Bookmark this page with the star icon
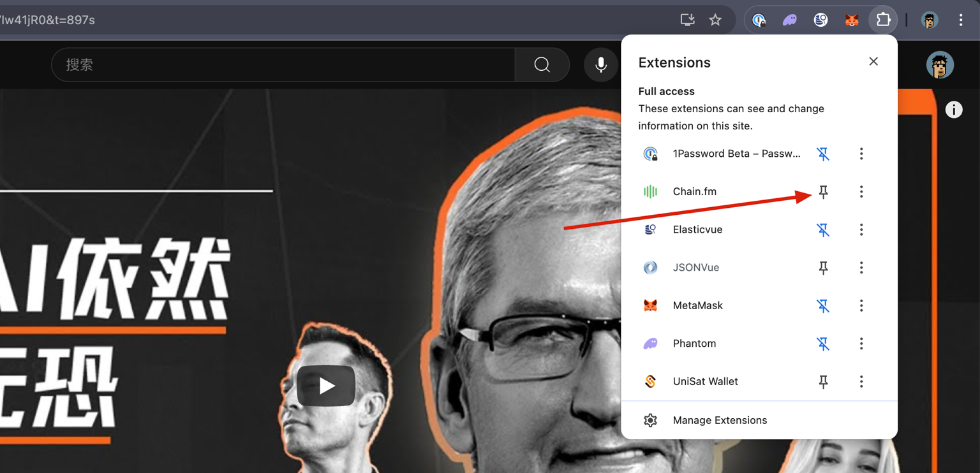Image resolution: width=980 pixels, height=473 pixels. (x=715, y=20)
